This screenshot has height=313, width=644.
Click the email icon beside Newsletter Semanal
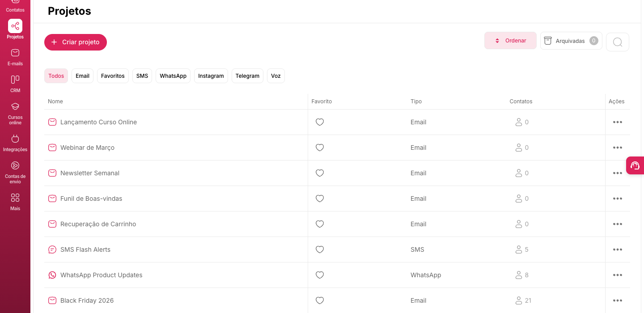(52, 173)
